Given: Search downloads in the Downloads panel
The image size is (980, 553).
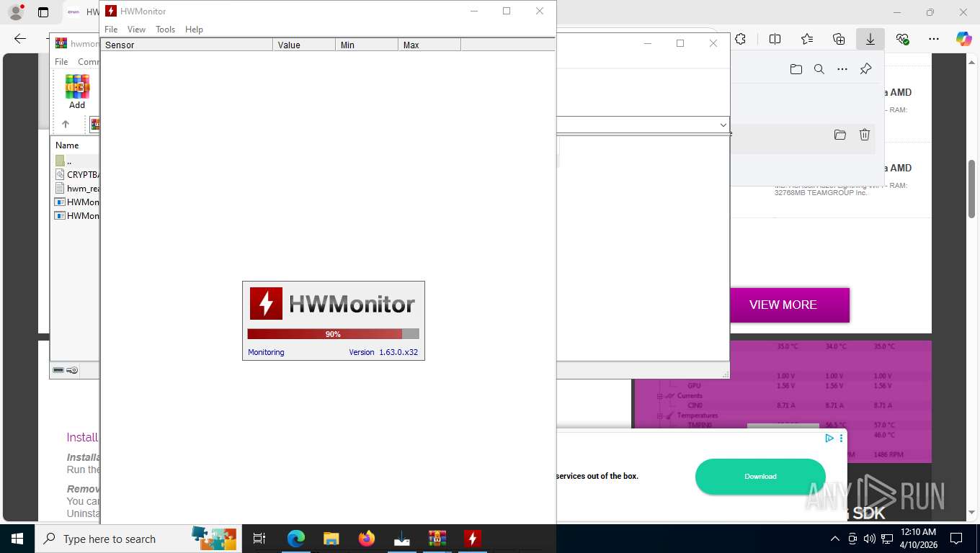Looking at the screenshot, I should [819, 69].
